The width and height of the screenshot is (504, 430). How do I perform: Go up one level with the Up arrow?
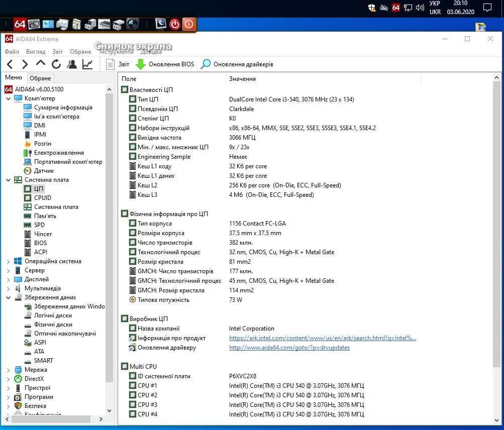(x=41, y=63)
